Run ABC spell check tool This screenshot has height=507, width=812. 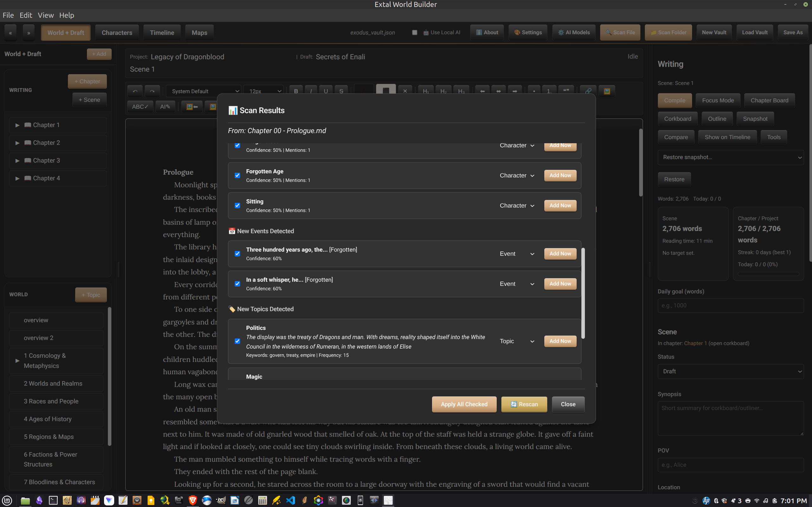[x=140, y=107]
